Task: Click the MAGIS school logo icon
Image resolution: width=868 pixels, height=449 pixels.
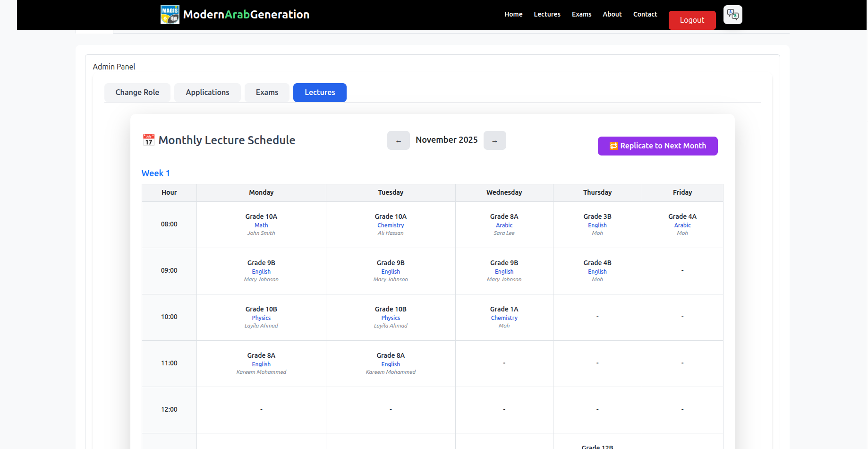Action: click(170, 15)
